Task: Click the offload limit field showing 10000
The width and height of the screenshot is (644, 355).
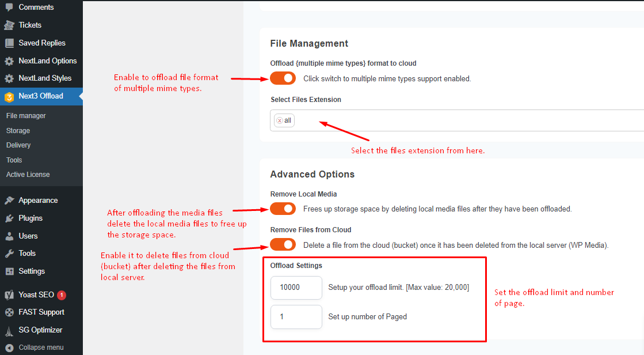Action: click(296, 287)
